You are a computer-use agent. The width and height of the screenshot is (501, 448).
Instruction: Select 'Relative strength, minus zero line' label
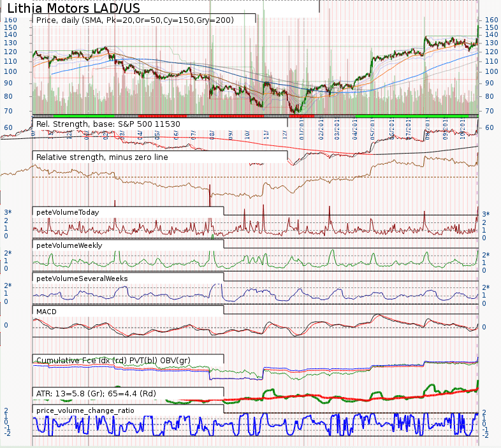(102, 157)
